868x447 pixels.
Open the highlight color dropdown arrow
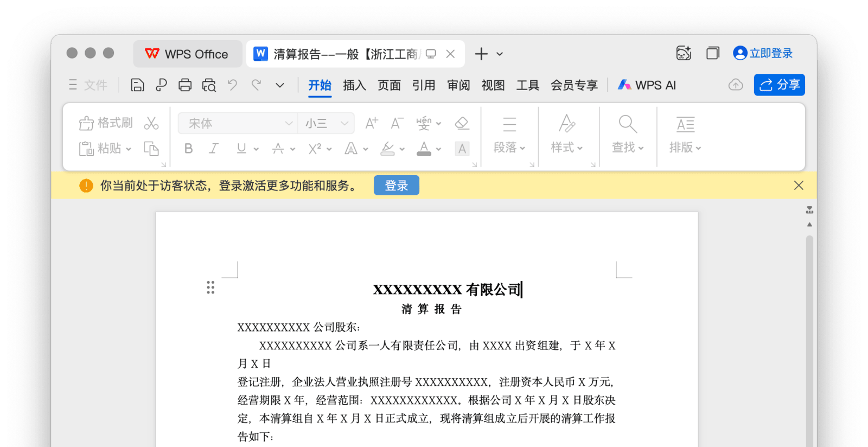pyautogui.click(x=402, y=149)
